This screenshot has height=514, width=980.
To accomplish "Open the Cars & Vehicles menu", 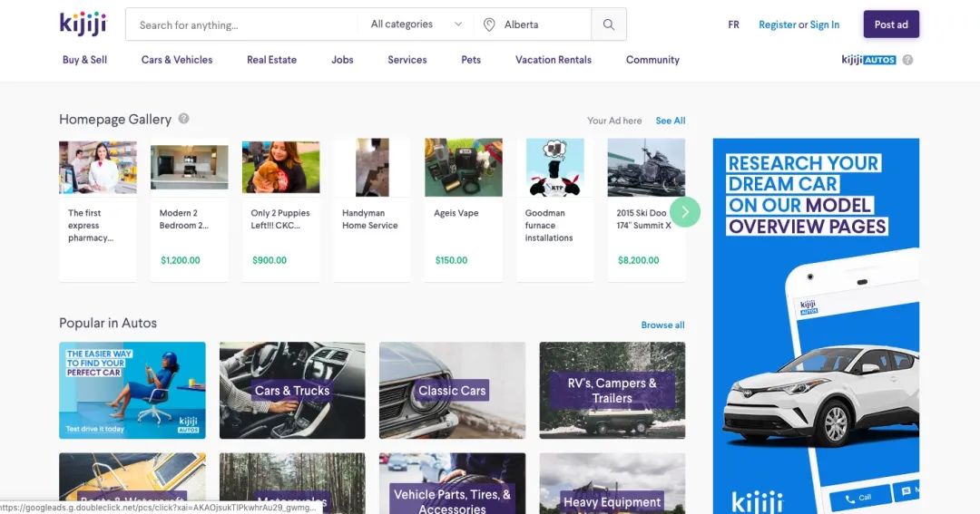I will tap(177, 60).
